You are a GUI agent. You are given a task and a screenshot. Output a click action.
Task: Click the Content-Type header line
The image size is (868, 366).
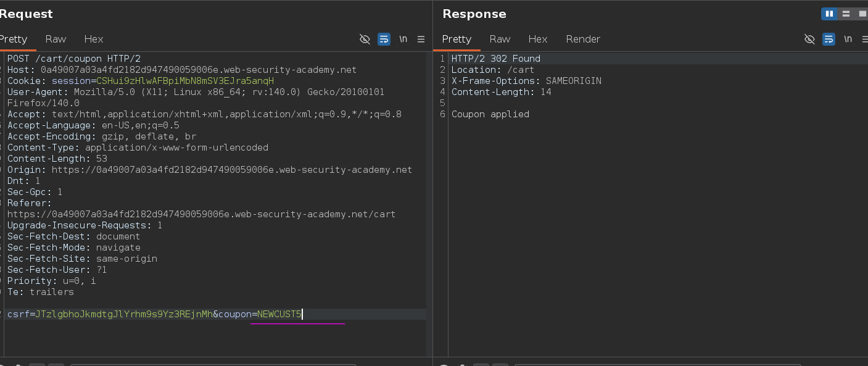pyautogui.click(x=138, y=148)
